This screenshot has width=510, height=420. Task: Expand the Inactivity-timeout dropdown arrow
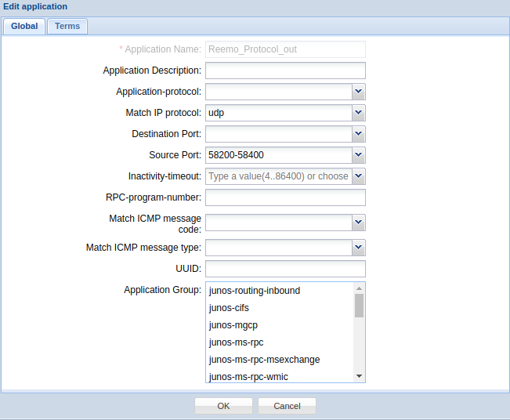click(x=358, y=176)
